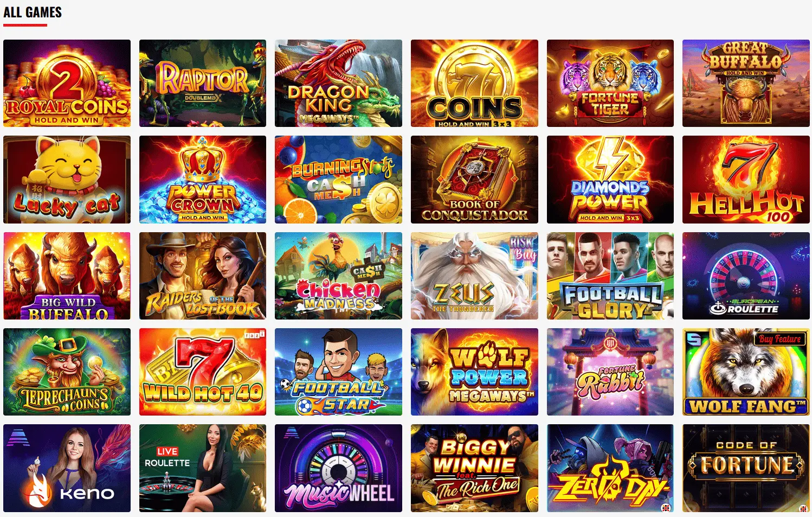Open the European Roulette table
This screenshot has height=517, width=812.
(x=746, y=276)
